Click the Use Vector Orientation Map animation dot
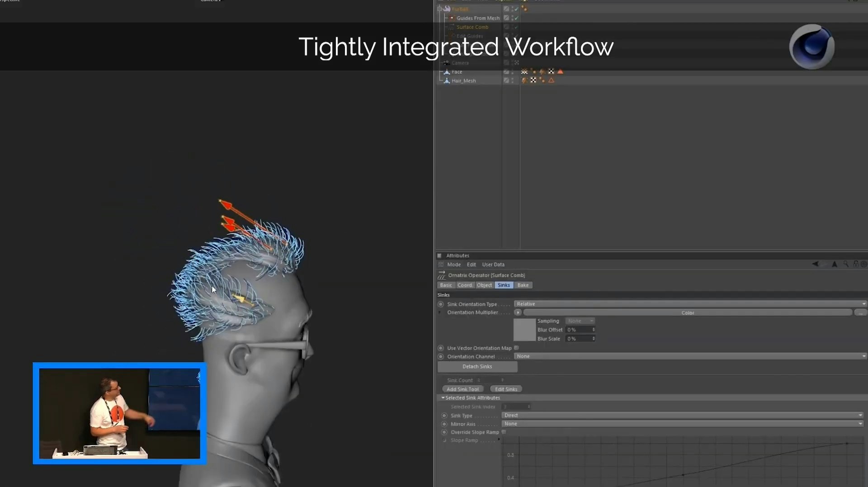 441,348
